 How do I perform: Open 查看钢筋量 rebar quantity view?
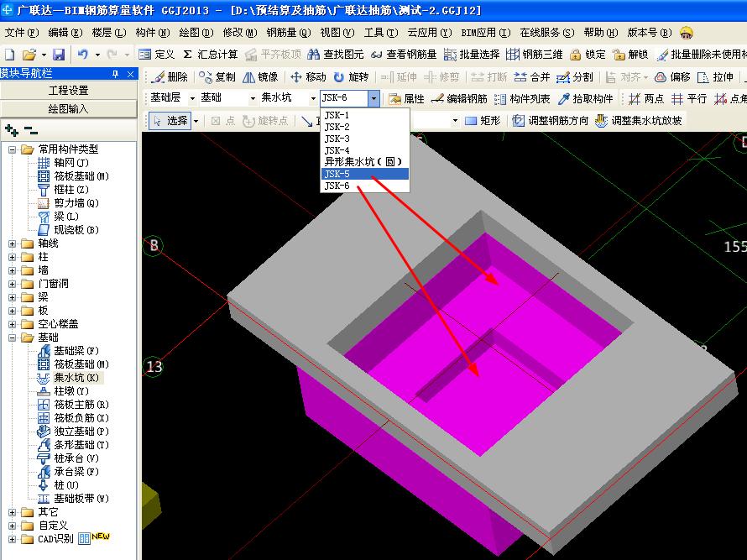404,55
